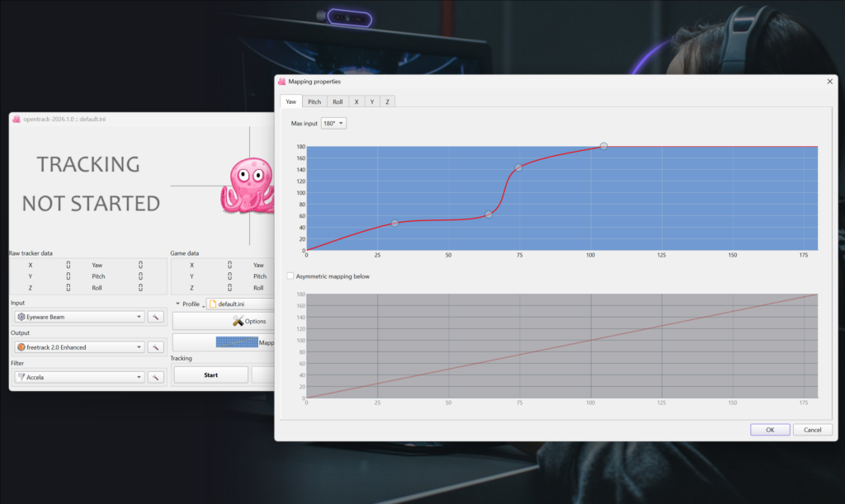Click the "Game data" label
845x504 pixels.
click(x=184, y=253)
